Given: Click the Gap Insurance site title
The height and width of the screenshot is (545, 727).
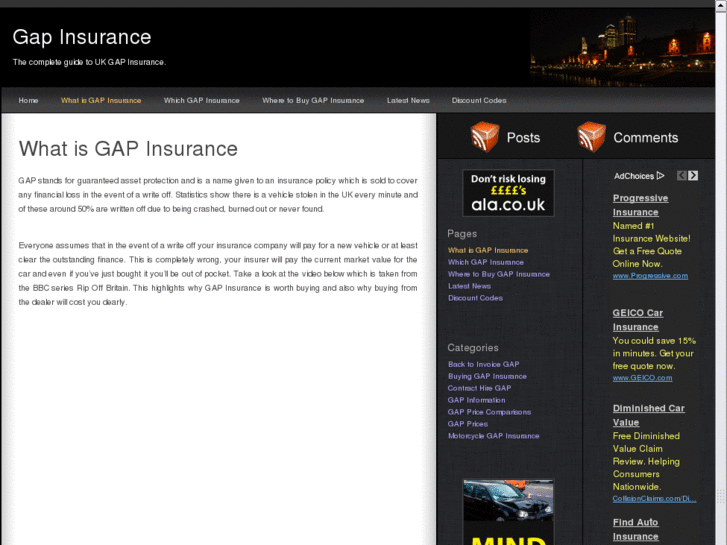Looking at the screenshot, I should coord(82,37).
